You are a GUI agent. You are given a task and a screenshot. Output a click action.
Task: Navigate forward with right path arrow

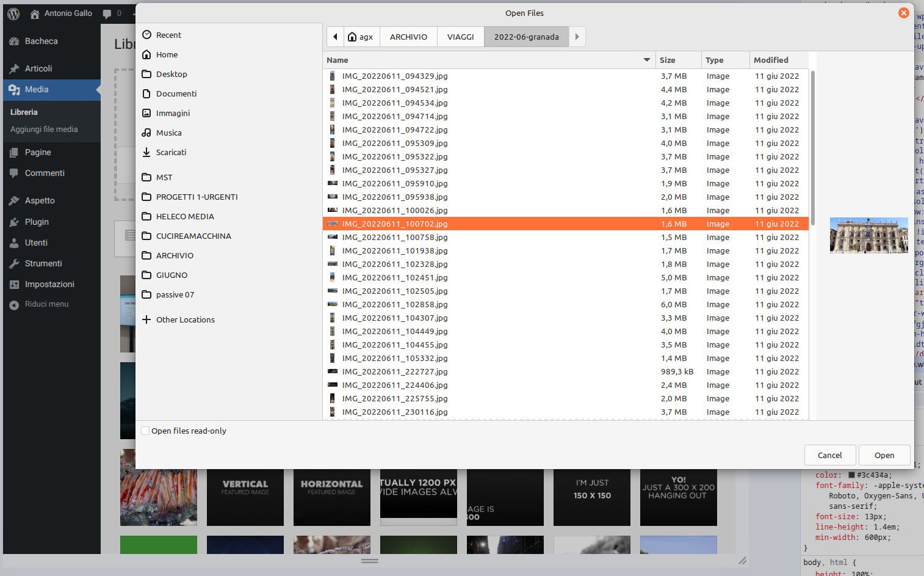click(x=577, y=37)
